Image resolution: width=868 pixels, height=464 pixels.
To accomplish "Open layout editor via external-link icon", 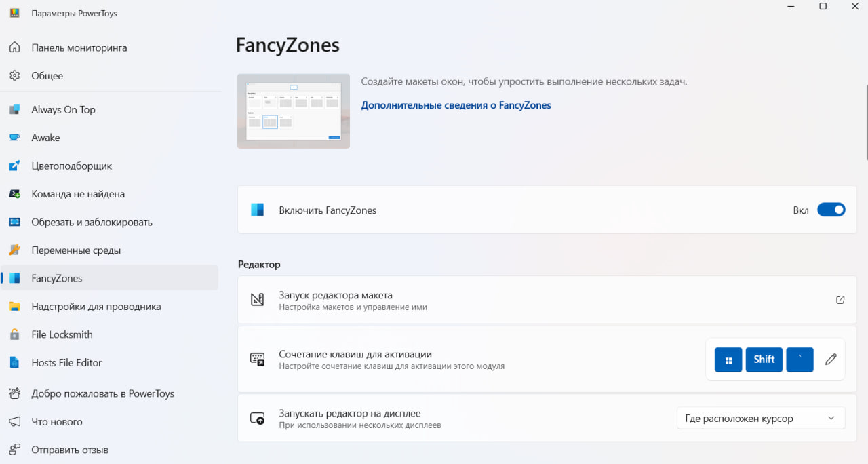I will 840,300.
